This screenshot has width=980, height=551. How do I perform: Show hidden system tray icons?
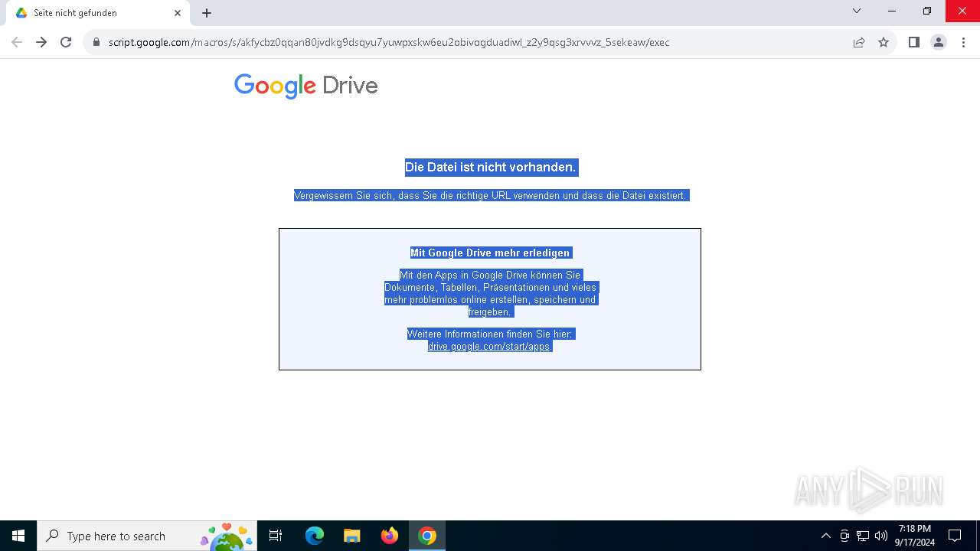tap(825, 536)
